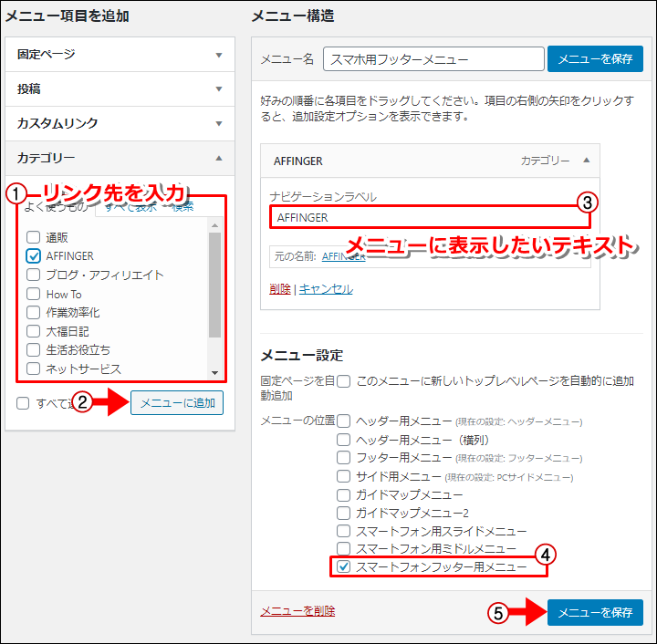
Task: Click the キャンセル link
Action: (326, 289)
